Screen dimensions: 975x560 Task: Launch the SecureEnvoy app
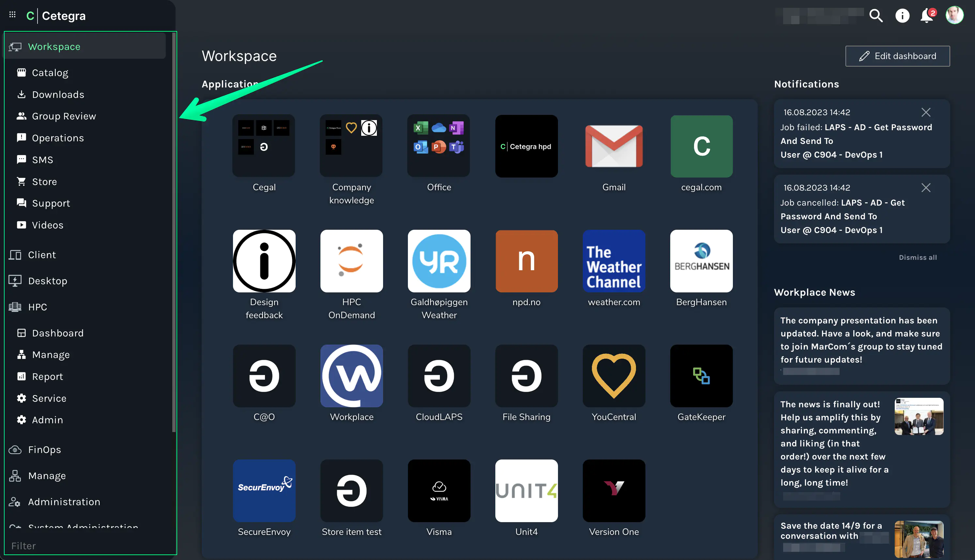pos(264,491)
